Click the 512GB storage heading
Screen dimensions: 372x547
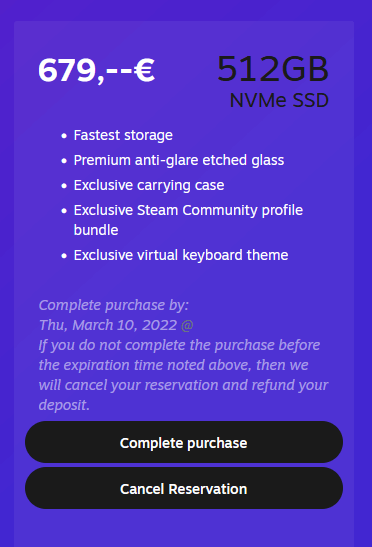273,69
